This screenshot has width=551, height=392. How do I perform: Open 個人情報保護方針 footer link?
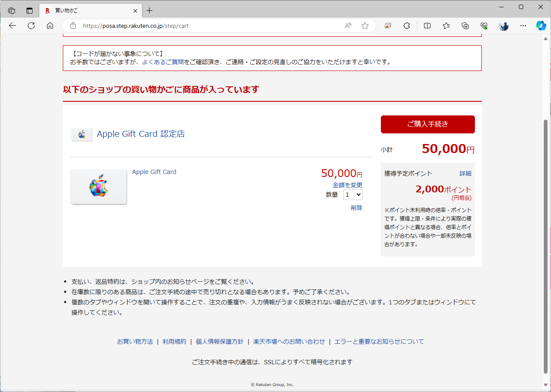tap(220, 342)
